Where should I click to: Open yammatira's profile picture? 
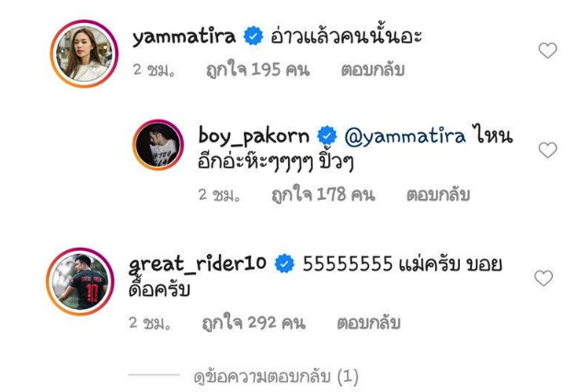coord(85,53)
